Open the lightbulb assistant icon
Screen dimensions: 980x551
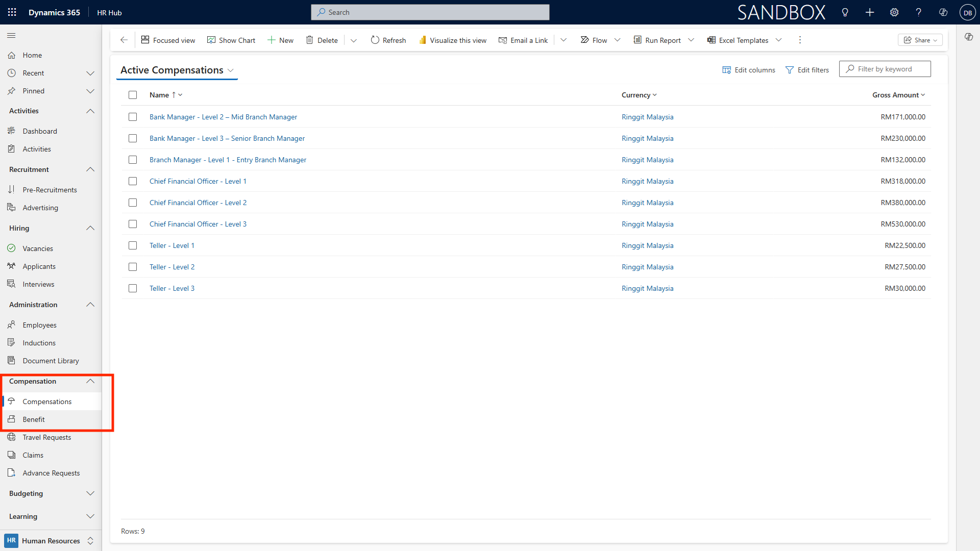click(845, 12)
